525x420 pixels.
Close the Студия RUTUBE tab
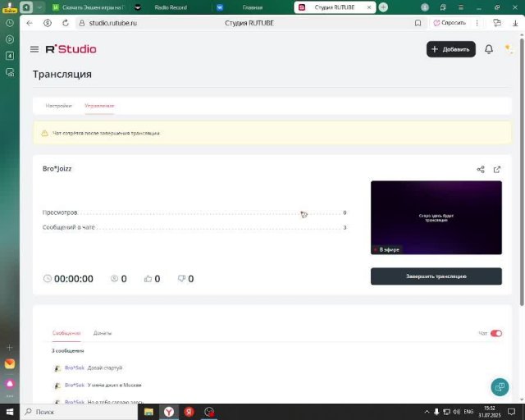tap(369, 7)
